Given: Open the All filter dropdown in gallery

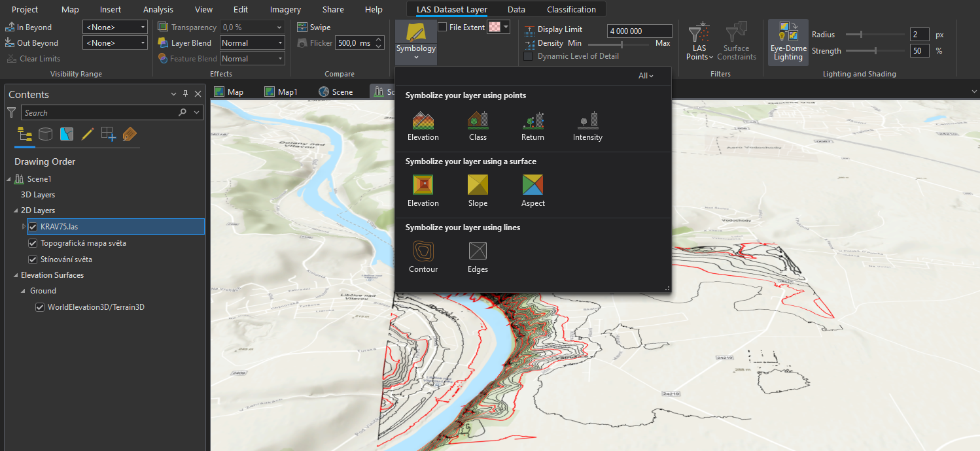Looking at the screenshot, I should (646, 76).
